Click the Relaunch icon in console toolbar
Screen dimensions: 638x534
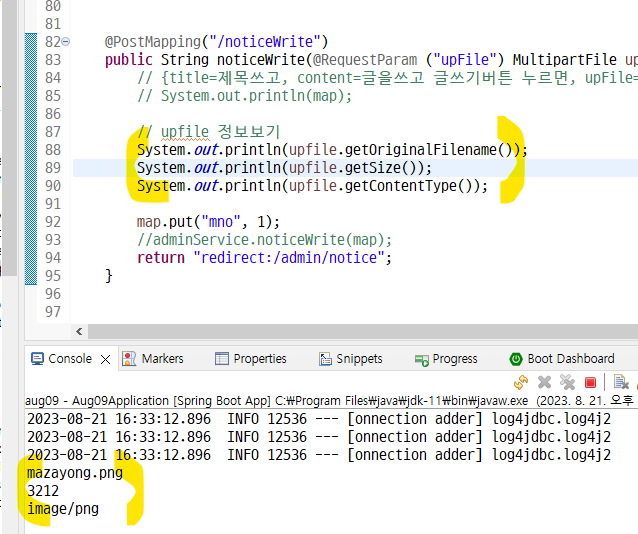pyautogui.click(x=521, y=382)
